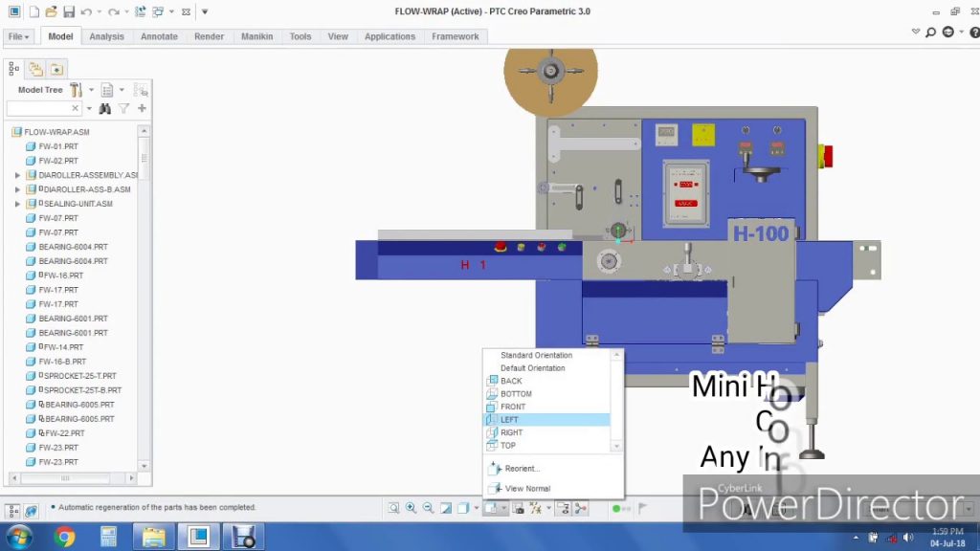Toggle the spin center display icon
Viewport: 980px width, 551px height.
(580, 509)
